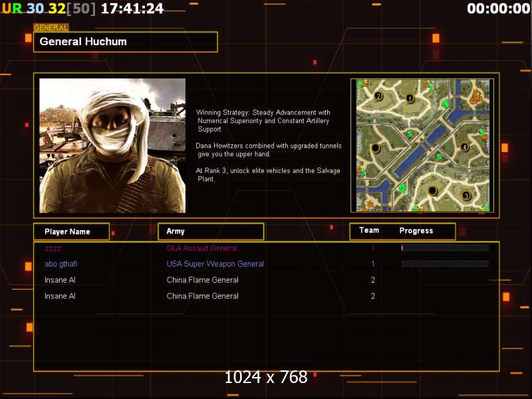Click start position marker 1 on the minimap
The width and height of the screenshot is (532, 399).
click(x=410, y=98)
